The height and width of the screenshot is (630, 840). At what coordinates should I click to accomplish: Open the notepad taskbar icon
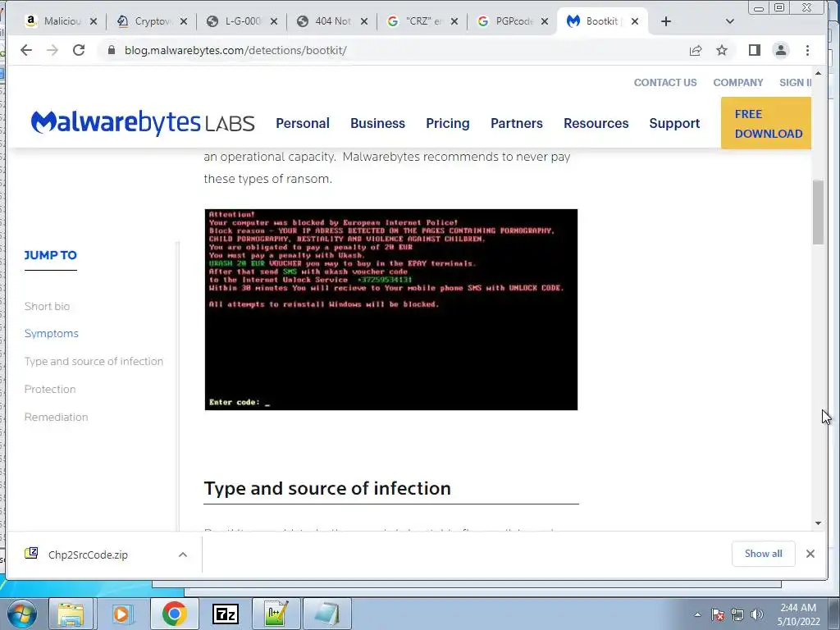pos(326,614)
